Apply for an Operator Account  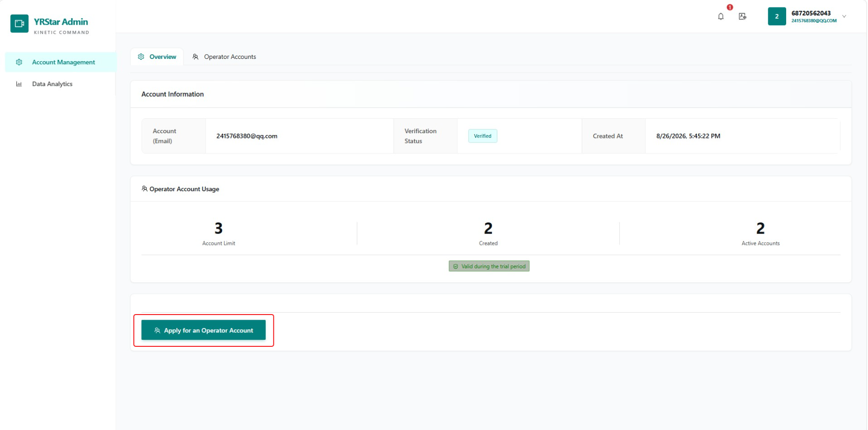(203, 330)
